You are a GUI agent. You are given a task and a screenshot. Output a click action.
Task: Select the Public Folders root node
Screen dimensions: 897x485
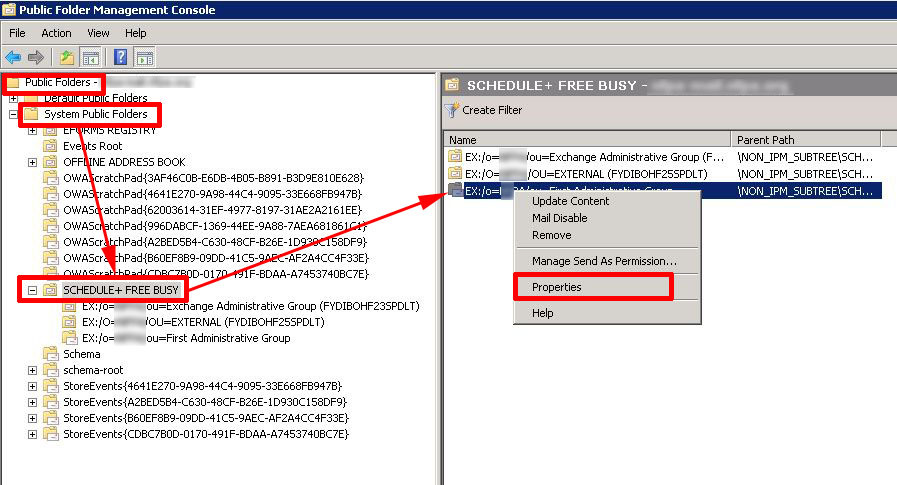click(x=61, y=82)
